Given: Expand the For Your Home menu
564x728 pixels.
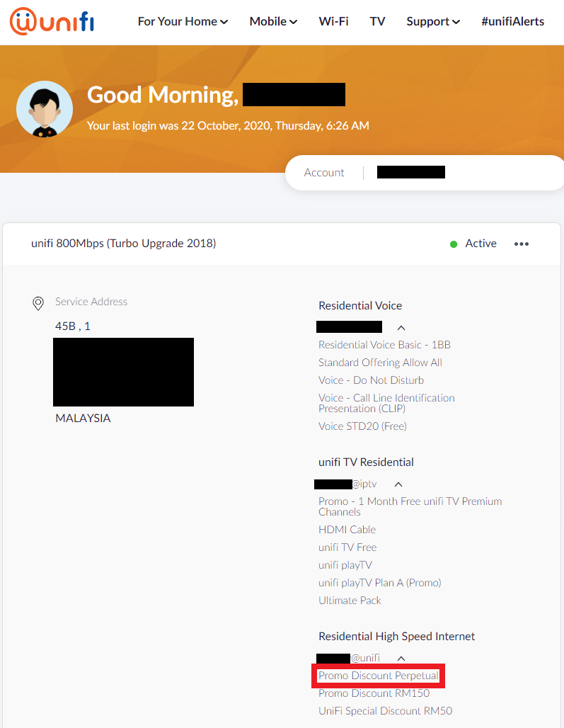Looking at the screenshot, I should tap(183, 21).
